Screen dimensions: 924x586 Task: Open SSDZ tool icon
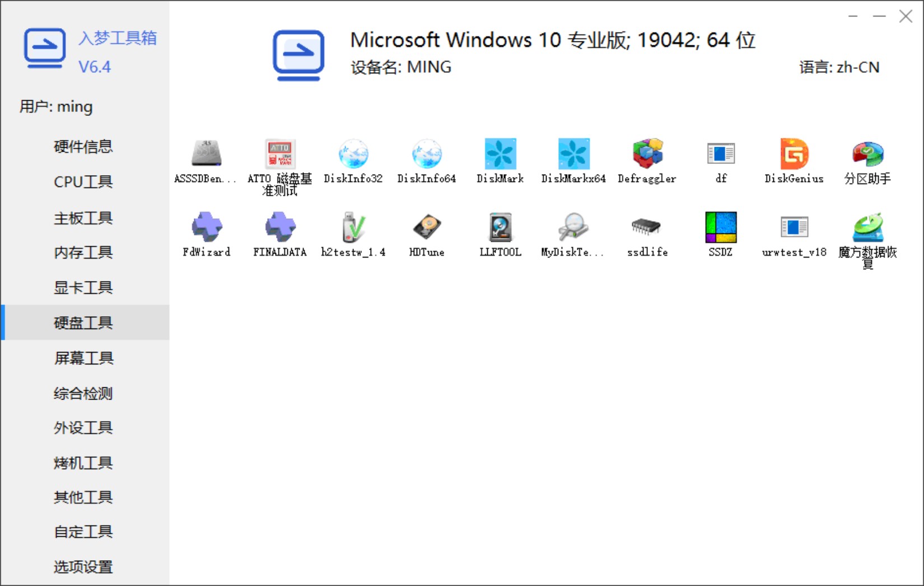point(721,227)
